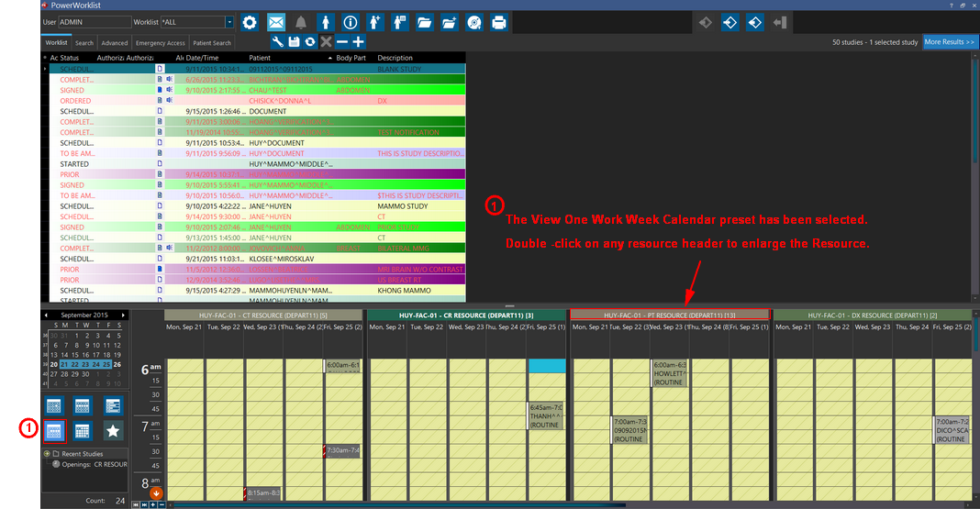Select the One Work Week calendar preset

(55, 431)
